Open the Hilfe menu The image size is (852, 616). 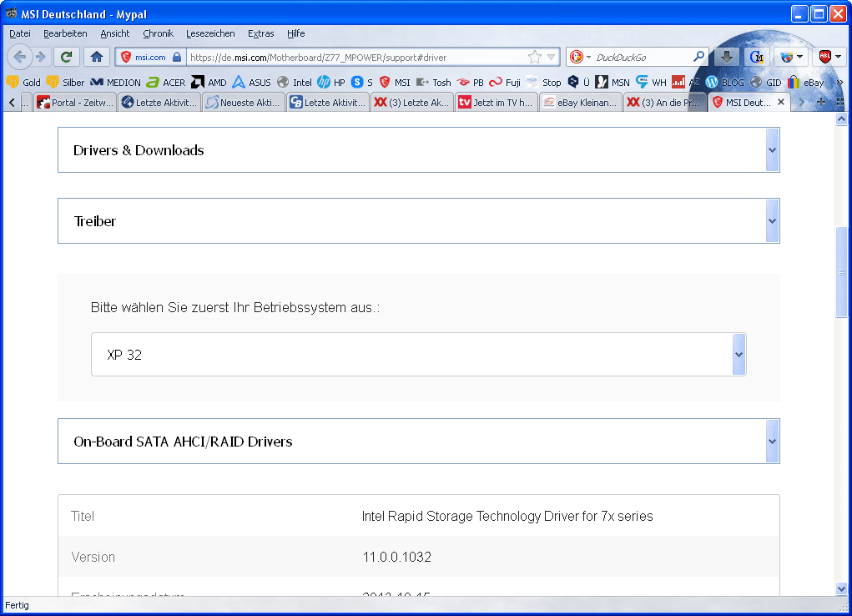(295, 33)
